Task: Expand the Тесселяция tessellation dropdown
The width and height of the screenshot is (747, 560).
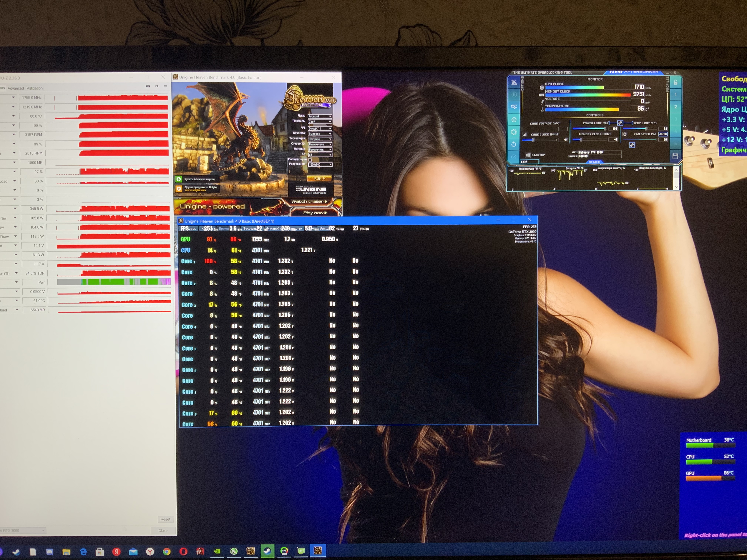Action: click(x=320, y=139)
